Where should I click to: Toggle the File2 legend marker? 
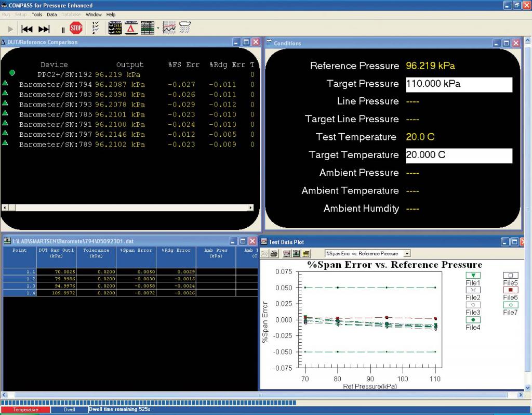[473, 290]
